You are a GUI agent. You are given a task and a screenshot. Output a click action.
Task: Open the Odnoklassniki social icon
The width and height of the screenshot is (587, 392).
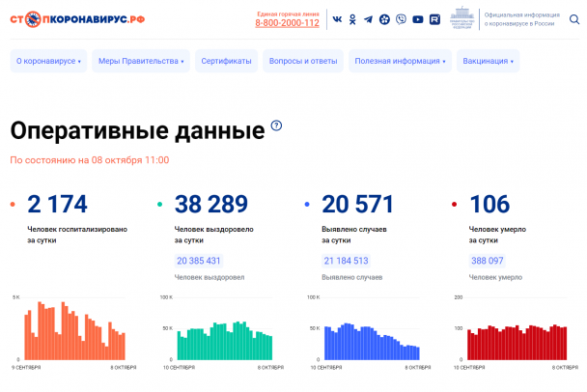(x=352, y=19)
